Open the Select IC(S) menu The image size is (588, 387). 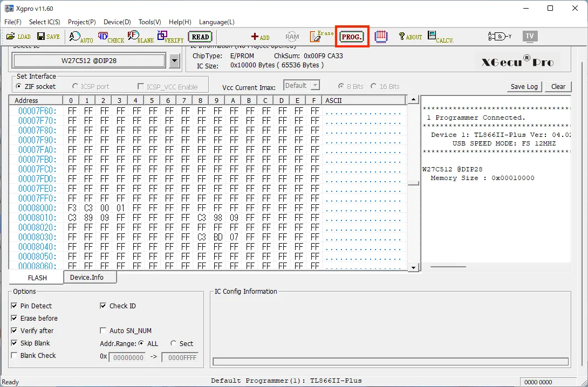[x=45, y=22]
